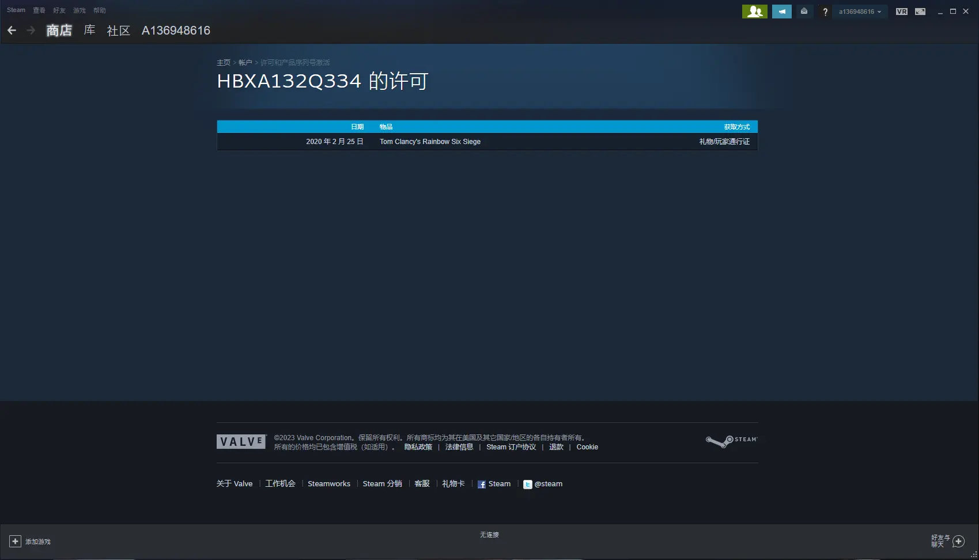
Task: Switch to the 社区 tab
Action: tap(118, 31)
